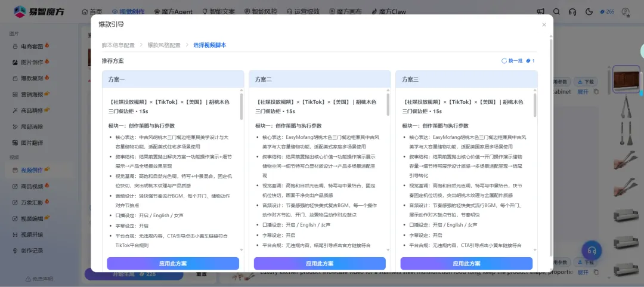Viewport: 644px width, 287px height.
Task: Select the walnut cabinet thumbnail
Action: [x=626, y=79]
